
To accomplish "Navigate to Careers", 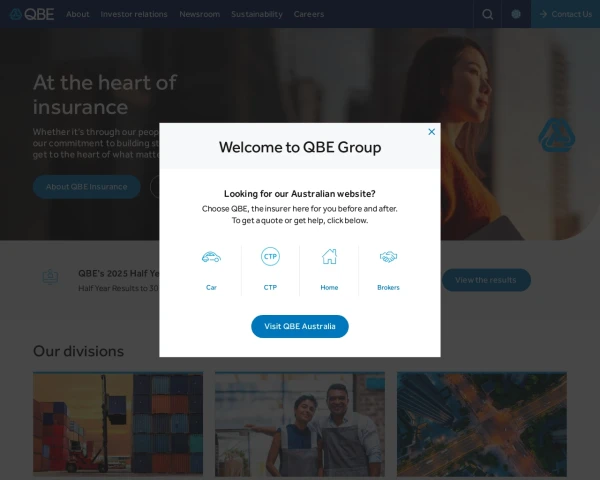I will click(x=309, y=14).
